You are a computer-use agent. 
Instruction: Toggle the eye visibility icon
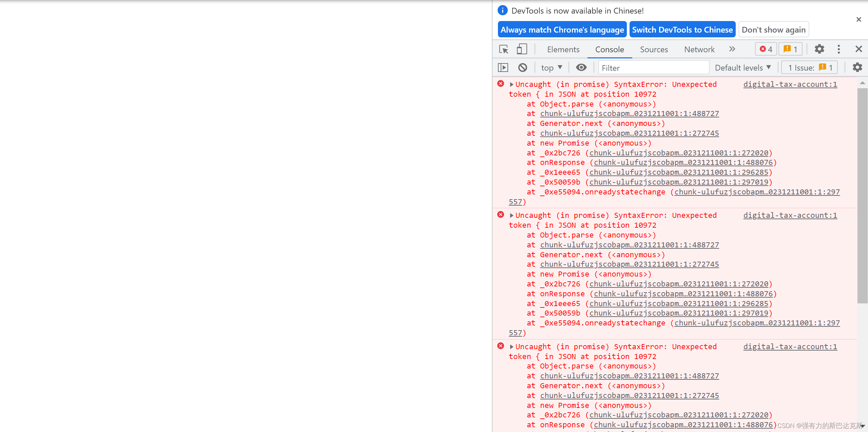coord(581,68)
